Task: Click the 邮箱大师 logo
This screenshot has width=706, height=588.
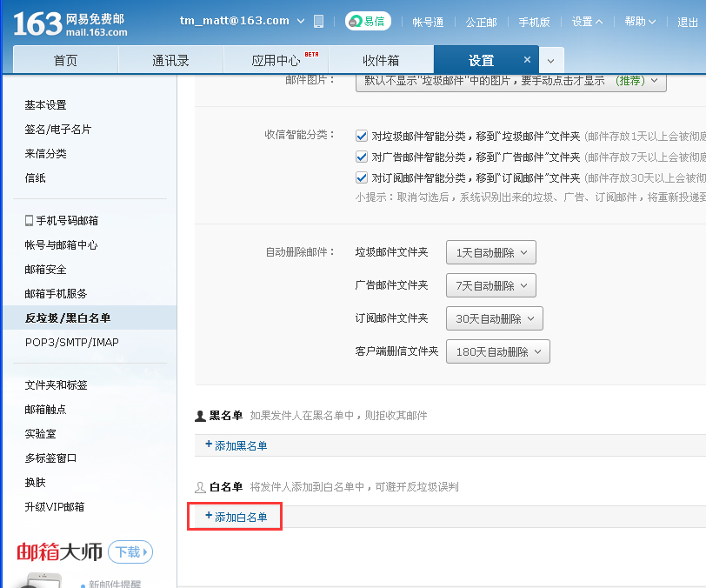Action: 59,551
